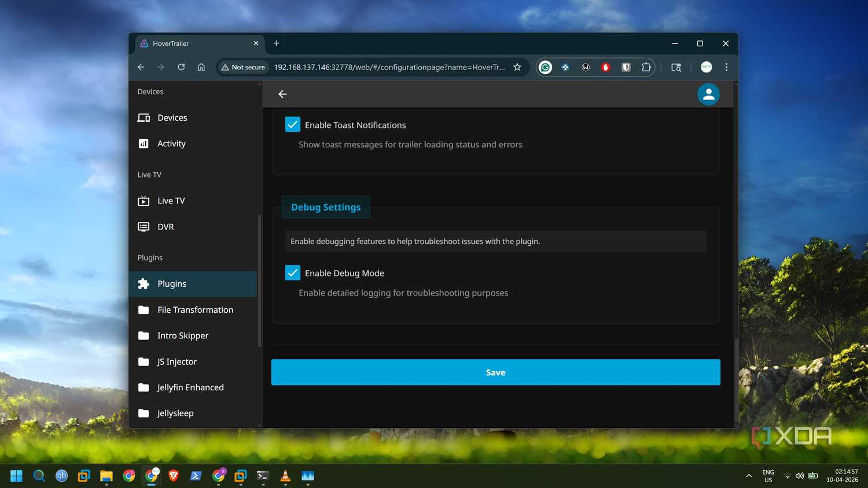Open Chrome profile avatar
868x488 pixels.
pos(706,67)
